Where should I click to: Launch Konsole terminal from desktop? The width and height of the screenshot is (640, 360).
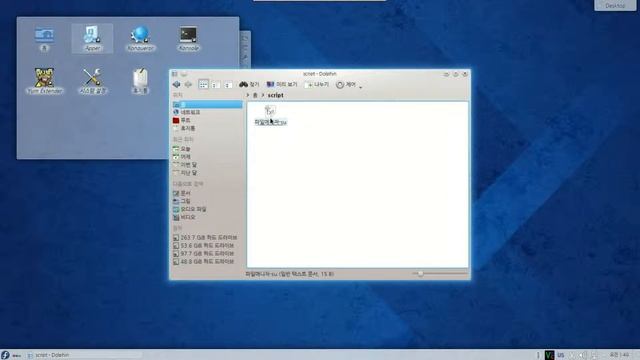[189, 39]
